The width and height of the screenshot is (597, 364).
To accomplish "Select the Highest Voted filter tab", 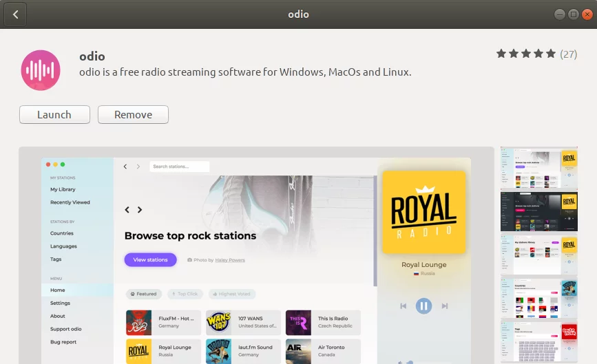I will [232, 294].
